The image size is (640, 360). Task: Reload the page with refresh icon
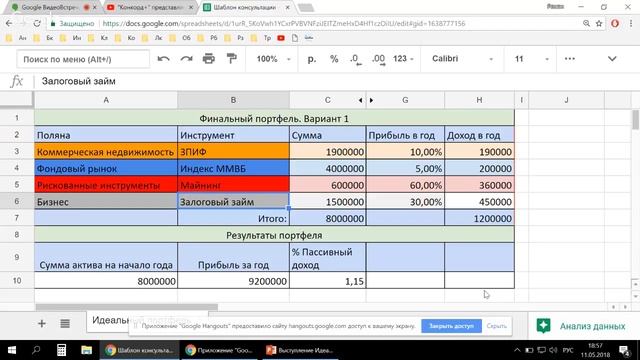coord(37,24)
